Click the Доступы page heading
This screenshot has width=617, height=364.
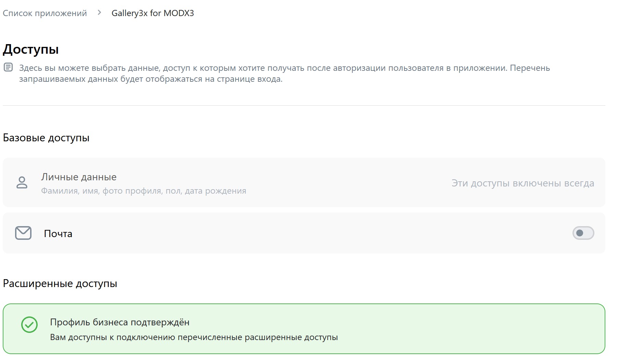pos(31,49)
